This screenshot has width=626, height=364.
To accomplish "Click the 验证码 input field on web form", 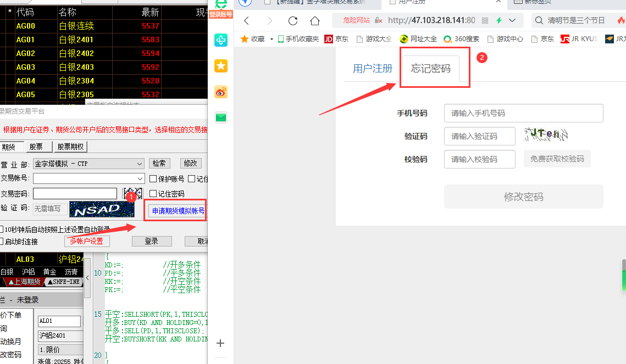I will click(x=479, y=136).
